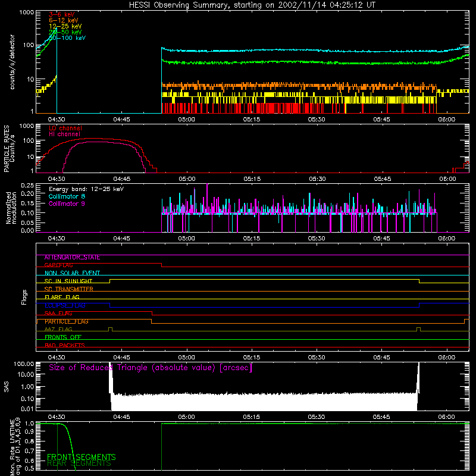Click the magenta HI channel legend label
Screen dimensions: 476x476
tap(64, 134)
